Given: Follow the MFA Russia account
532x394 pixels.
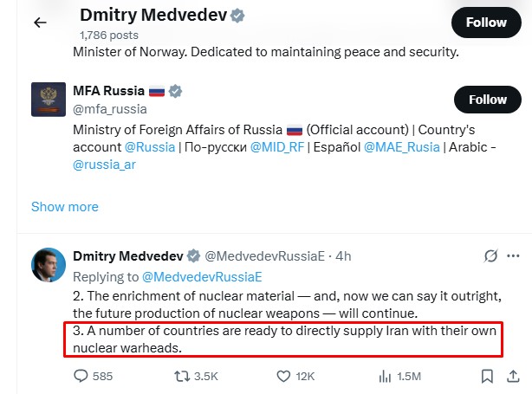Looking at the screenshot, I should (486, 100).
